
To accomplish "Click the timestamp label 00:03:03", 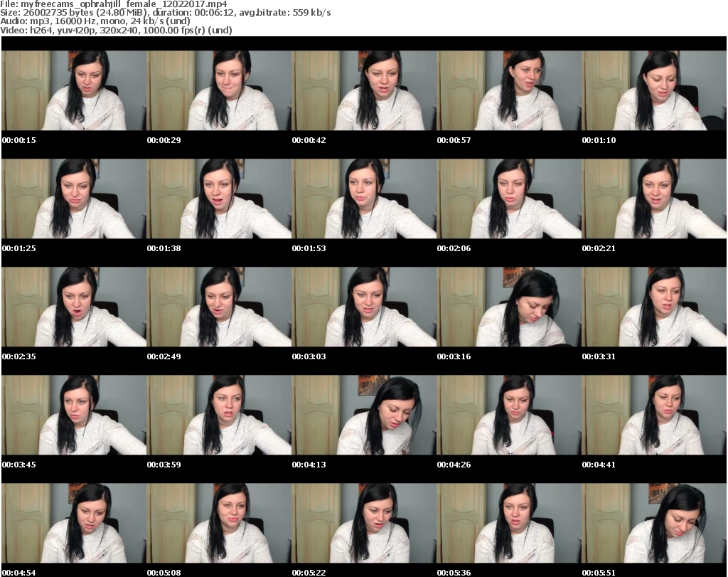I will click(309, 356).
